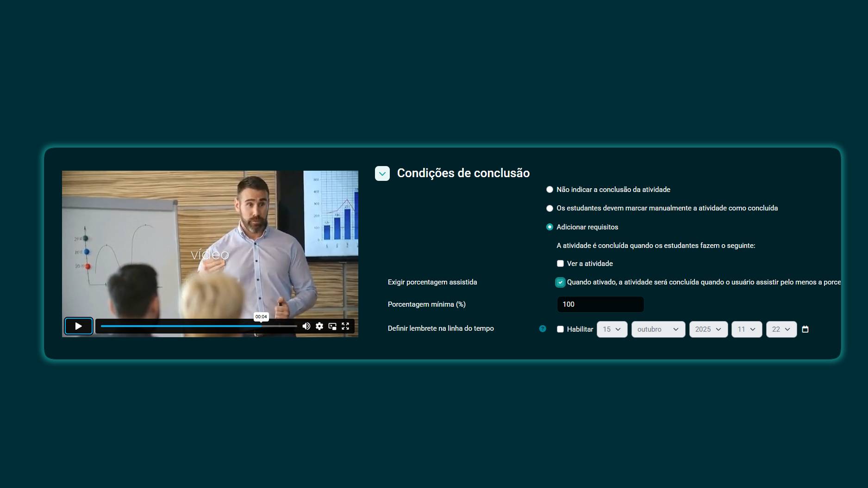Open the day dropdown showing 15

point(612,329)
